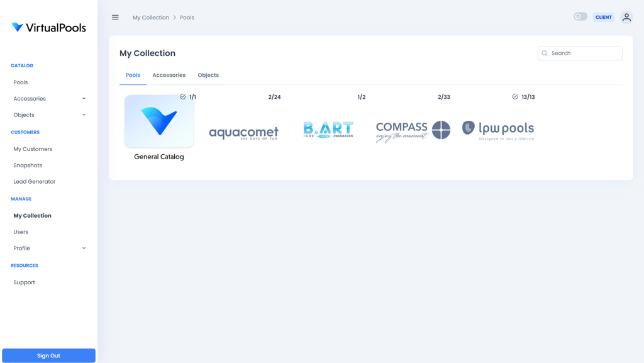Click the 1/1 count above General Catalog
The image size is (644, 363).
(x=192, y=97)
